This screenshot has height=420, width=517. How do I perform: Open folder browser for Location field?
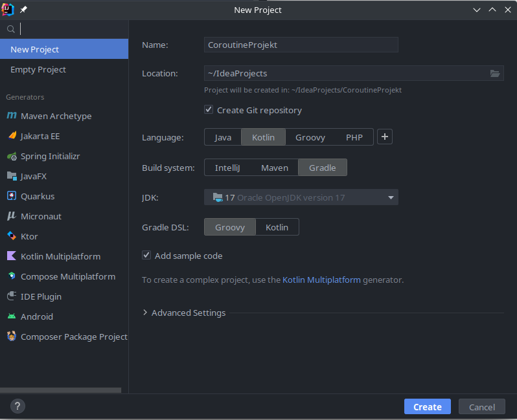[495, 73]
